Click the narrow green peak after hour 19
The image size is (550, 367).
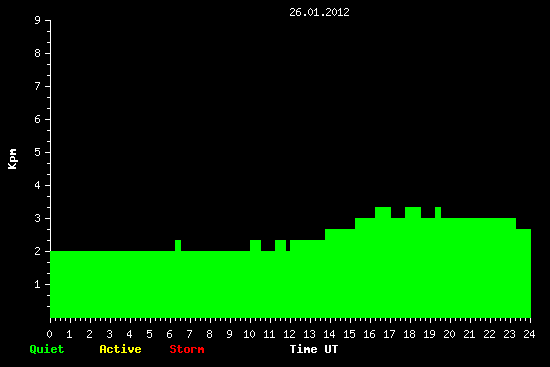[x=438, y=212]
